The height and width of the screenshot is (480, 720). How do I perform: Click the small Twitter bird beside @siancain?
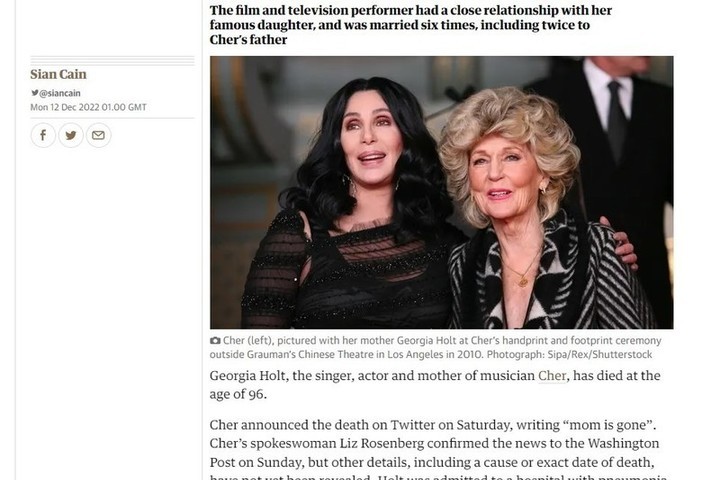(x=34, y=93)
